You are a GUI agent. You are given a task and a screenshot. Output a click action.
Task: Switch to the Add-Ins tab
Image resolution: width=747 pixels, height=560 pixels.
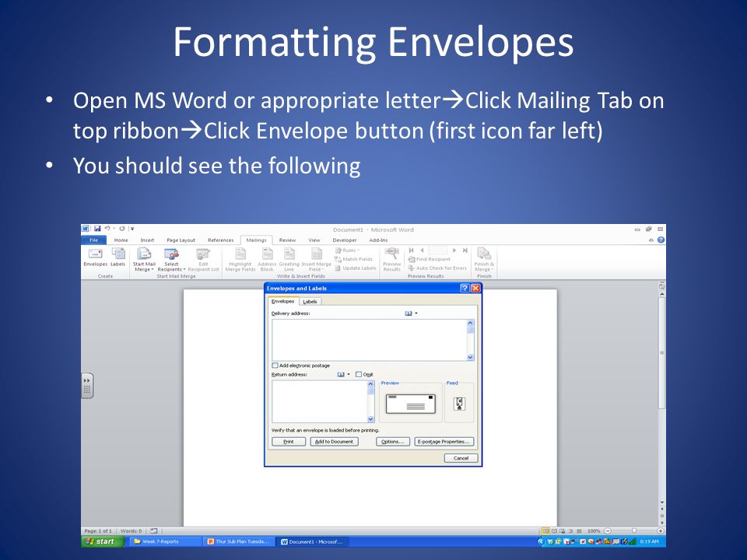pos(378,240)
